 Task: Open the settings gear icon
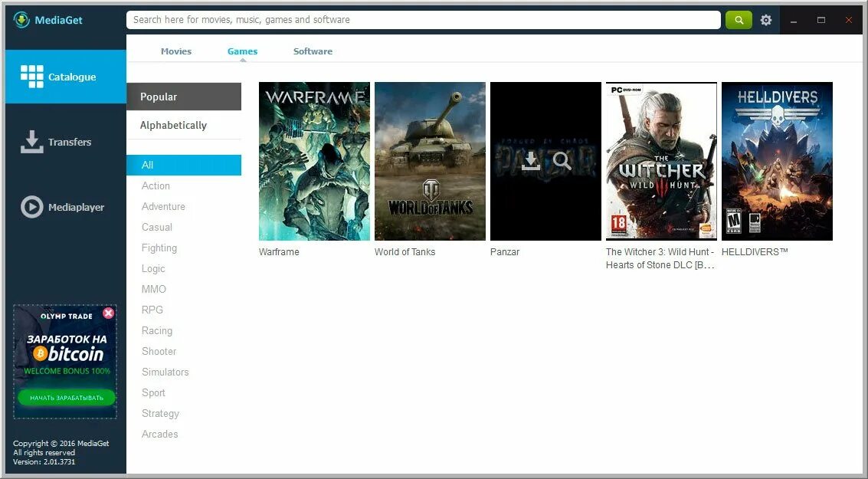[765, 21]
